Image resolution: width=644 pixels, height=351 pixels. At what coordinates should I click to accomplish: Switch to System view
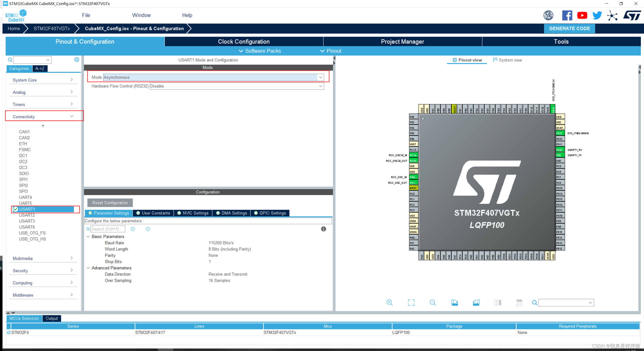click(x=507, y=60)
